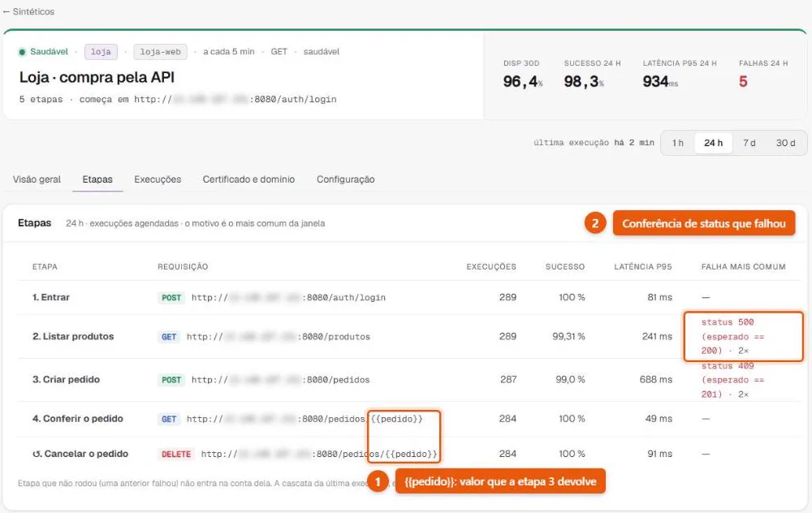812x513 pixels.
Task: Click the 688 ms latency of Criar pedido
Action: (655, 379)
